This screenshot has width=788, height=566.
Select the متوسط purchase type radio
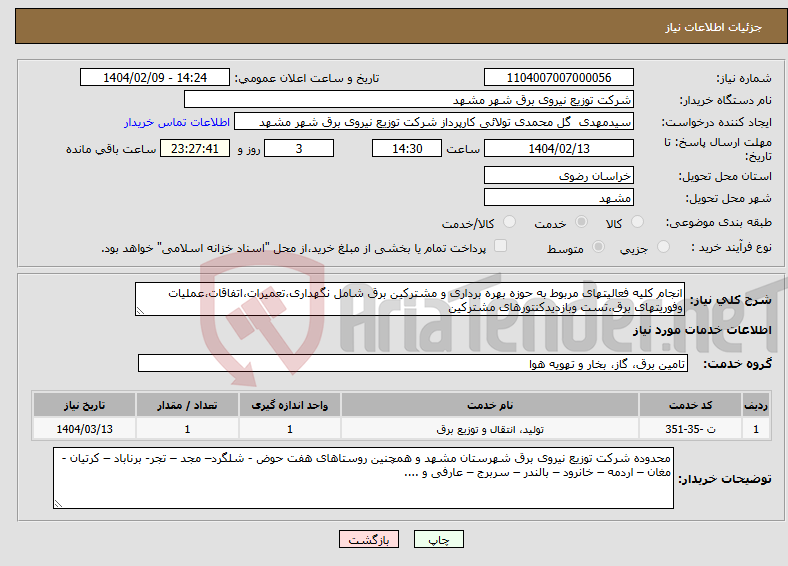tap(598, 246)
